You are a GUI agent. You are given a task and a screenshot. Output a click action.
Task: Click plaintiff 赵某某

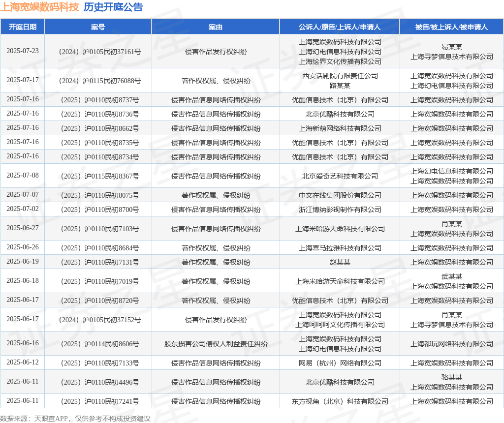(340, 262)
